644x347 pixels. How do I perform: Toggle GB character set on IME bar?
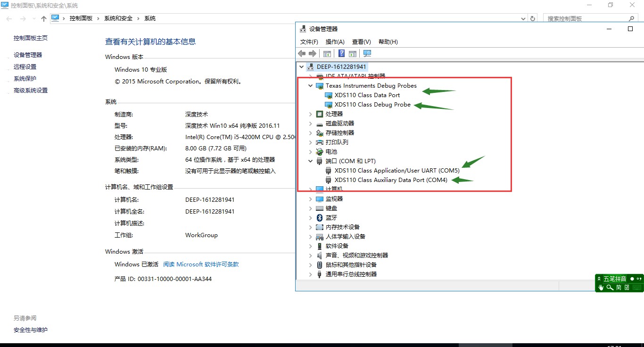pyautogui.click(x=627, y=287)
